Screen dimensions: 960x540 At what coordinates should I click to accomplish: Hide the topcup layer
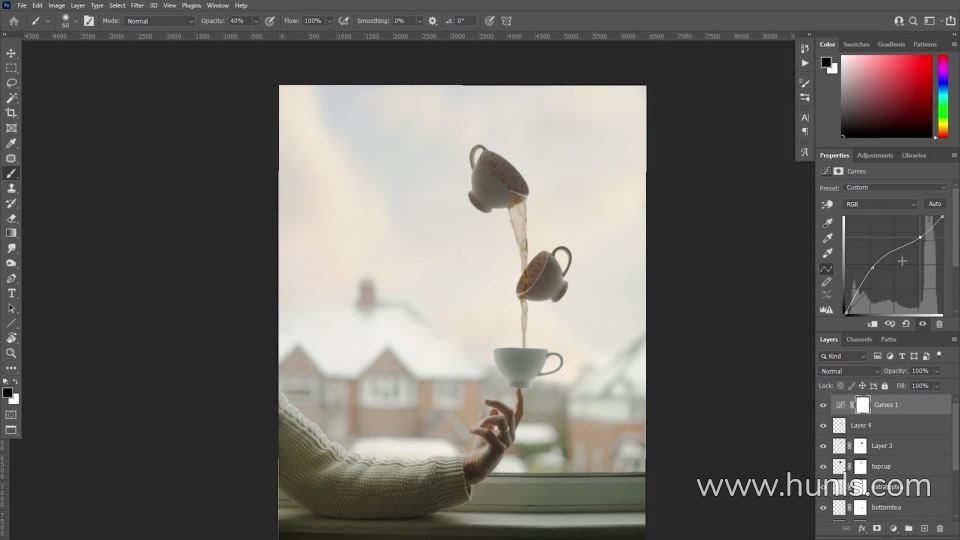pos(824,466)
